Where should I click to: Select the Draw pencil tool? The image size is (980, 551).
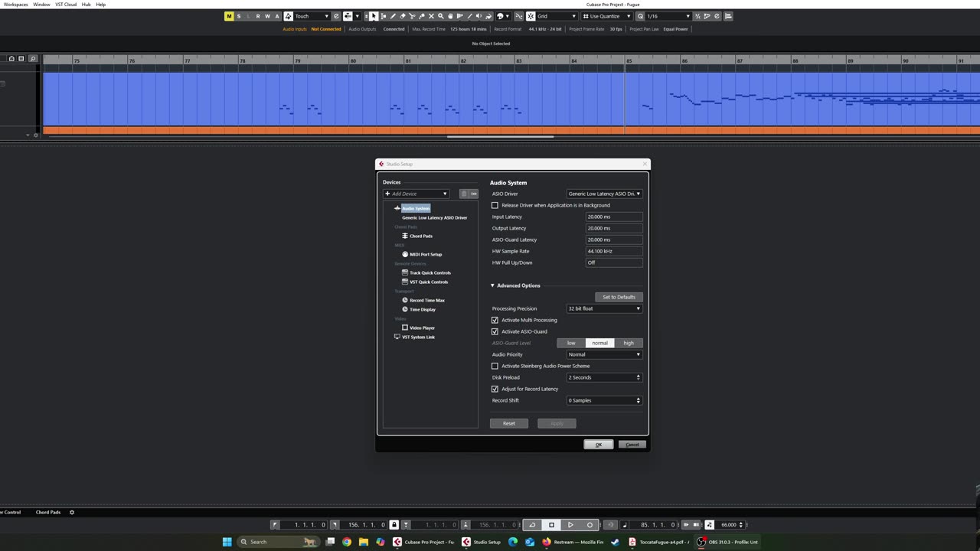pyautogui.click(x=393, y=16)
